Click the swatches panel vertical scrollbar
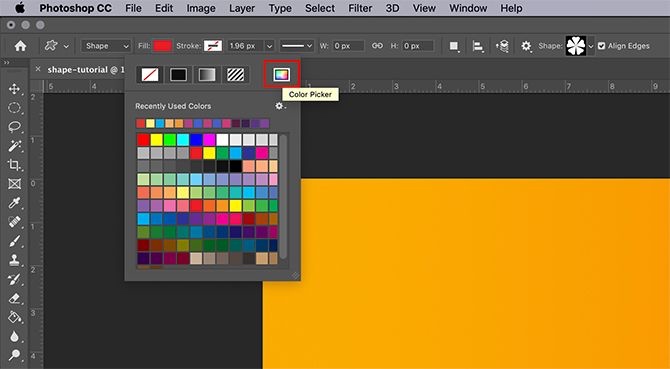The height and width of the screenshot is (369, 670). coord(283,196)
